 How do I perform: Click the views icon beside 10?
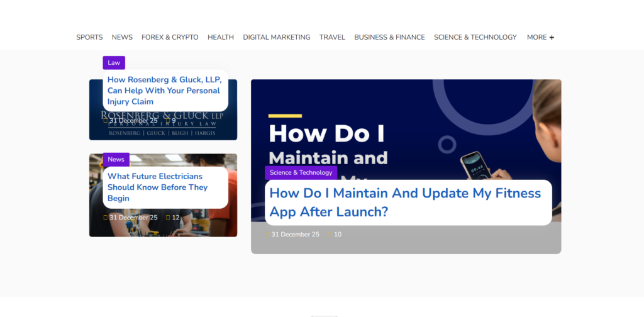tap(330, 235)
